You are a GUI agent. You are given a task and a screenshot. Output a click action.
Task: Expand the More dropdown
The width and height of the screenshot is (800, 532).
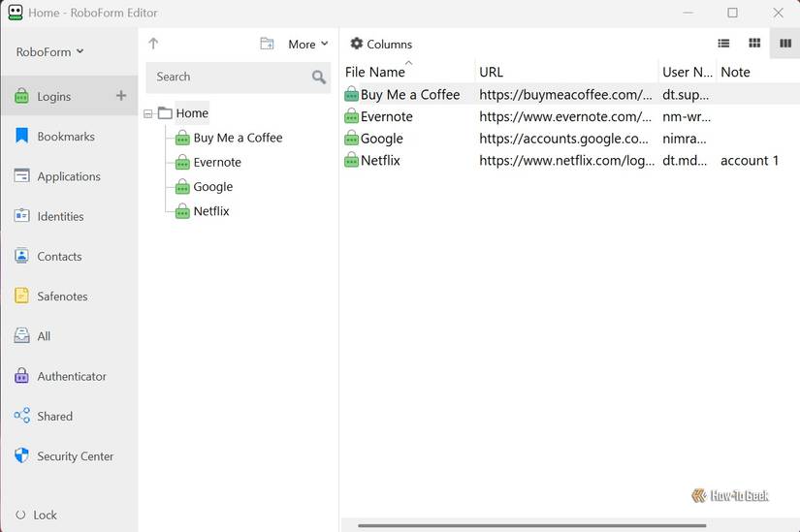(307, 45)
